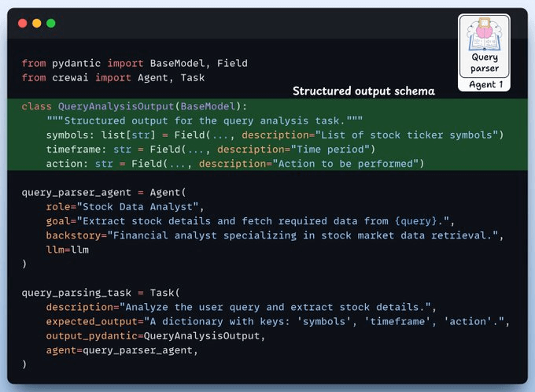The image size is (535, 392).
Task: Click the Structured output schema heading
Action: point(363,91)
